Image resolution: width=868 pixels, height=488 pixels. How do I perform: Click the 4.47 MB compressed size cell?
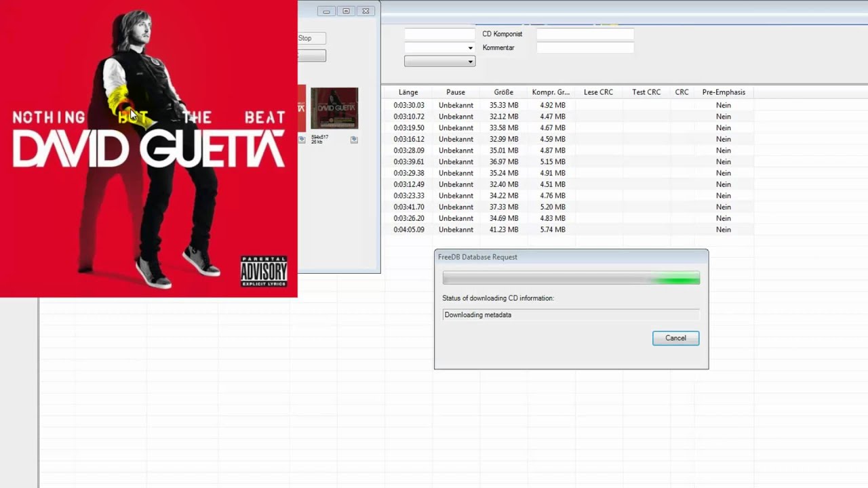[553, 117]
